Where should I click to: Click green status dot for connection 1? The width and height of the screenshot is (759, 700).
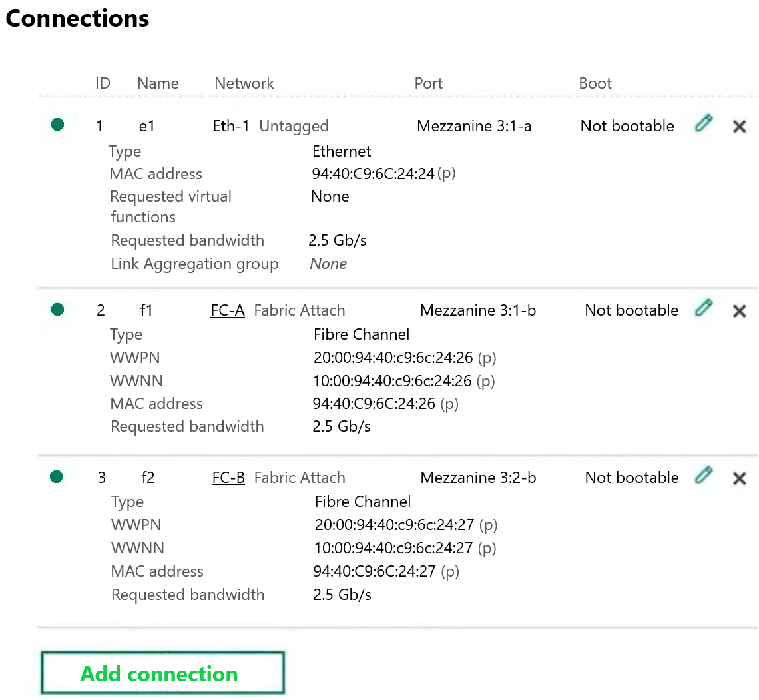58,125
